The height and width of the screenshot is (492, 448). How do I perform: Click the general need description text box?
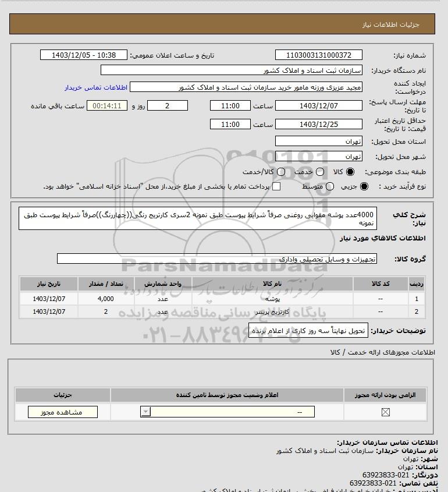(x=198, y=218)
